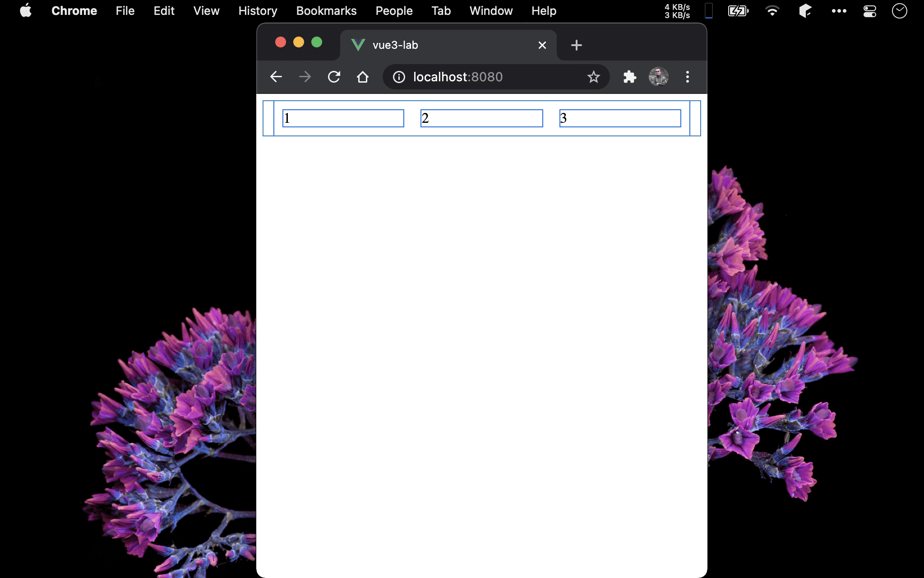Focus the input containing 2

[x=481, y=118]
